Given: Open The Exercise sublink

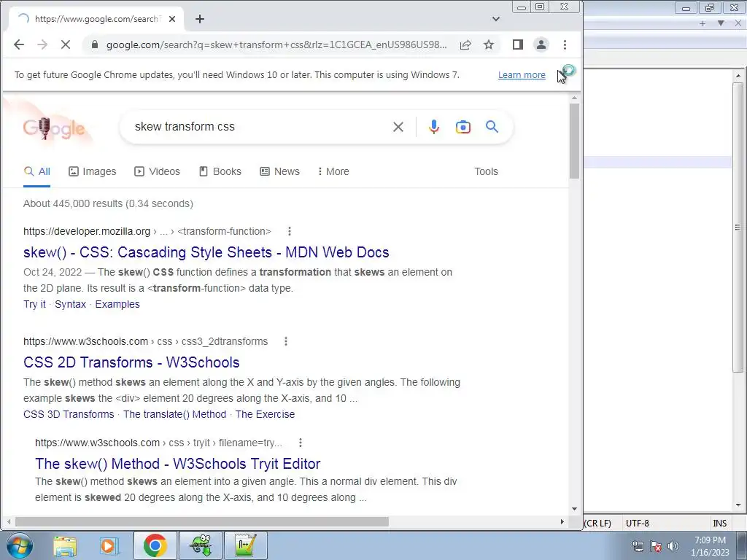Looking at the screenshot, I should 265,414.
